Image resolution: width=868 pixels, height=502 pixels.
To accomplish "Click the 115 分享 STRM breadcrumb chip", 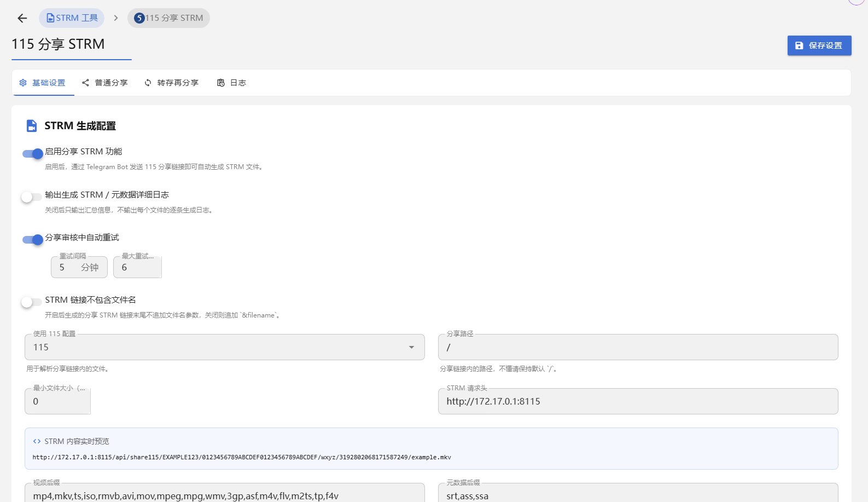I will coord(168,18).
